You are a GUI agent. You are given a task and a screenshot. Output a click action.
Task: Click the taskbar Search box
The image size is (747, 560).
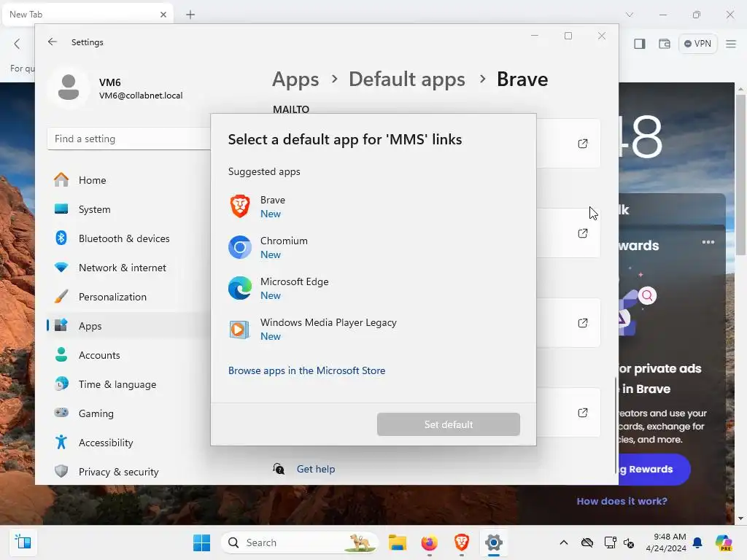point(299,542)
